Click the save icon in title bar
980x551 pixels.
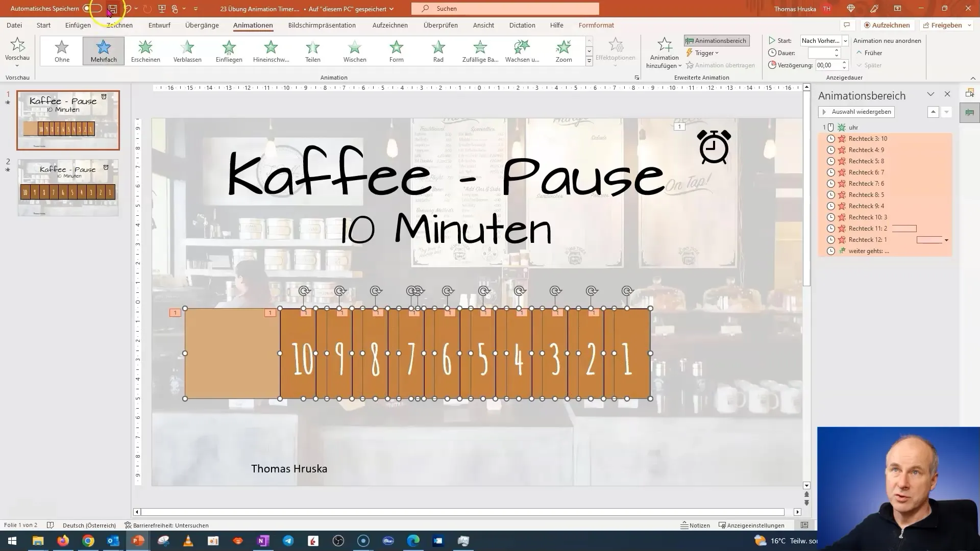pyautogui.click(x=113, y=9)
